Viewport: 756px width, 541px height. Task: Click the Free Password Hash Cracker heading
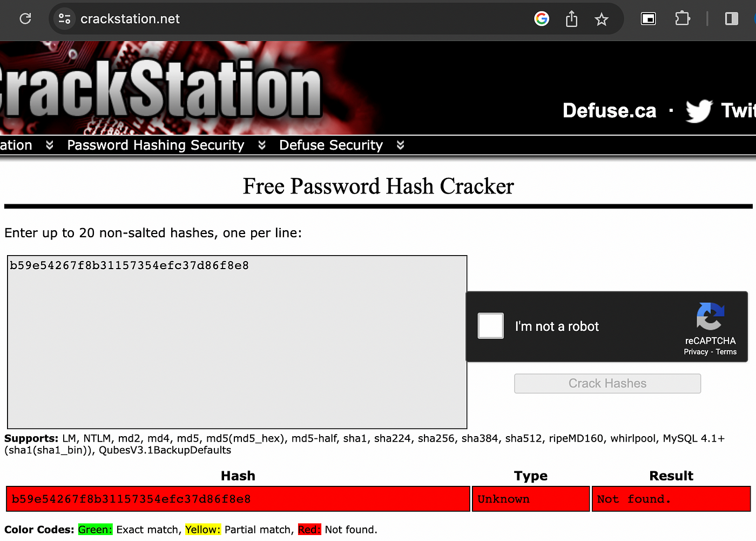click(x=379, y=186)
